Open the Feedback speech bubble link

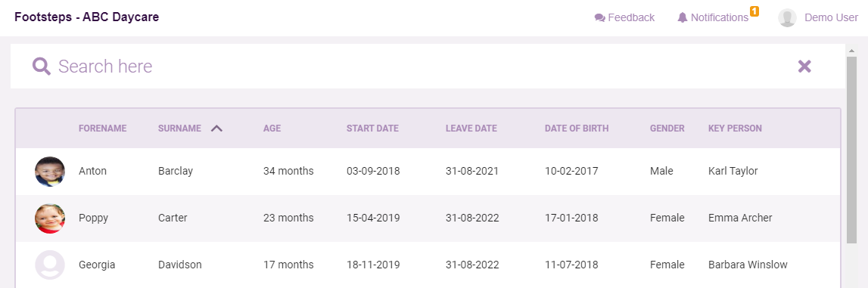click(x=624, y=17)
